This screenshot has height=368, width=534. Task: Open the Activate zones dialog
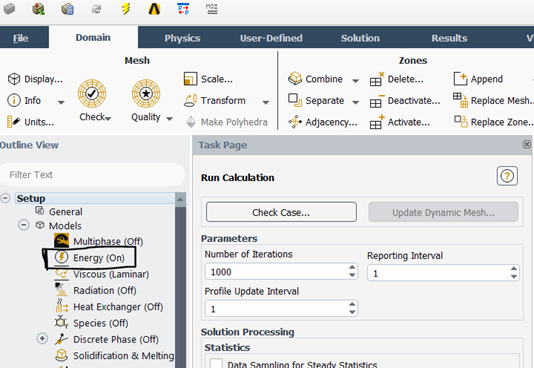click(x=400, y=122)
